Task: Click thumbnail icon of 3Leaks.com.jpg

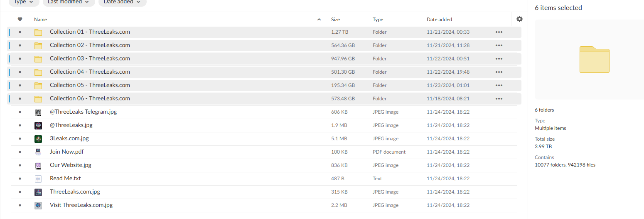Action: pos(38,139)
